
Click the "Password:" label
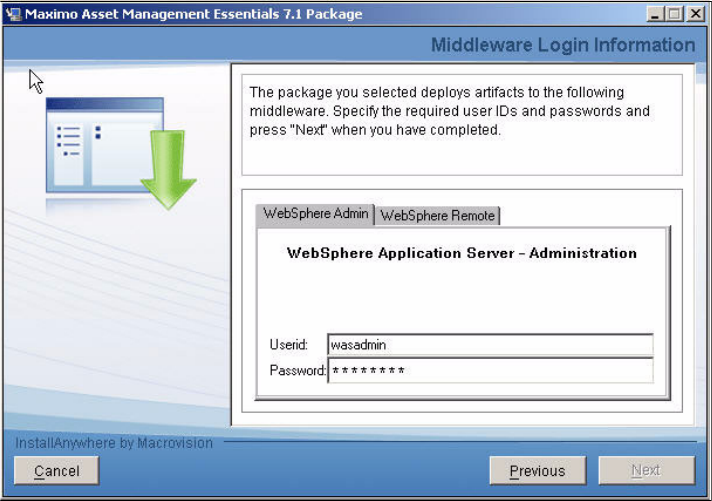(x=298, y=371)
